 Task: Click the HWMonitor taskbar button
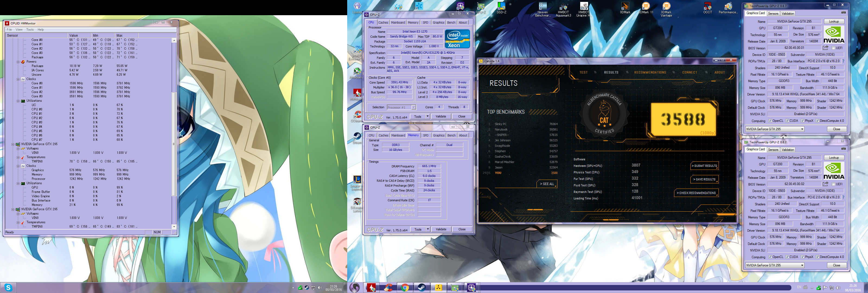tap(371, 288)
